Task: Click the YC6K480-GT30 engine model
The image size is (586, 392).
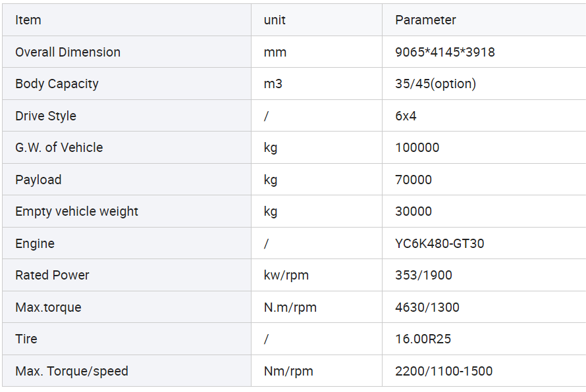Action: point(440,243)
